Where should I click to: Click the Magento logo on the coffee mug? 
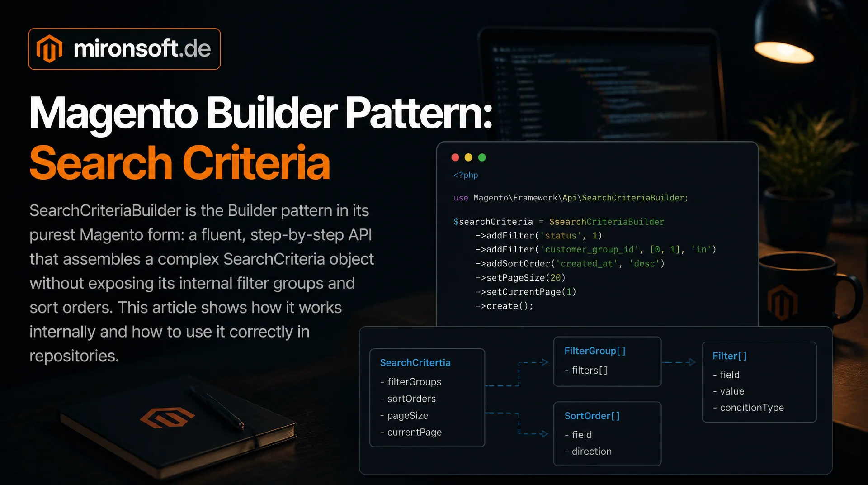point(782,302)
